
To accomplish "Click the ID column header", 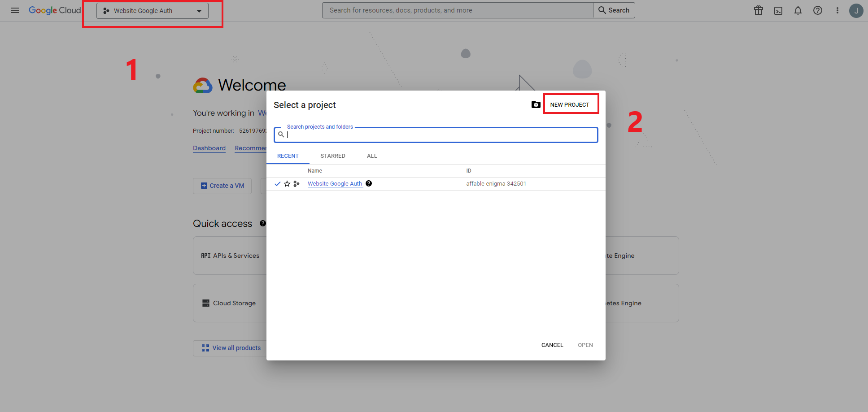I will (469, 171).
